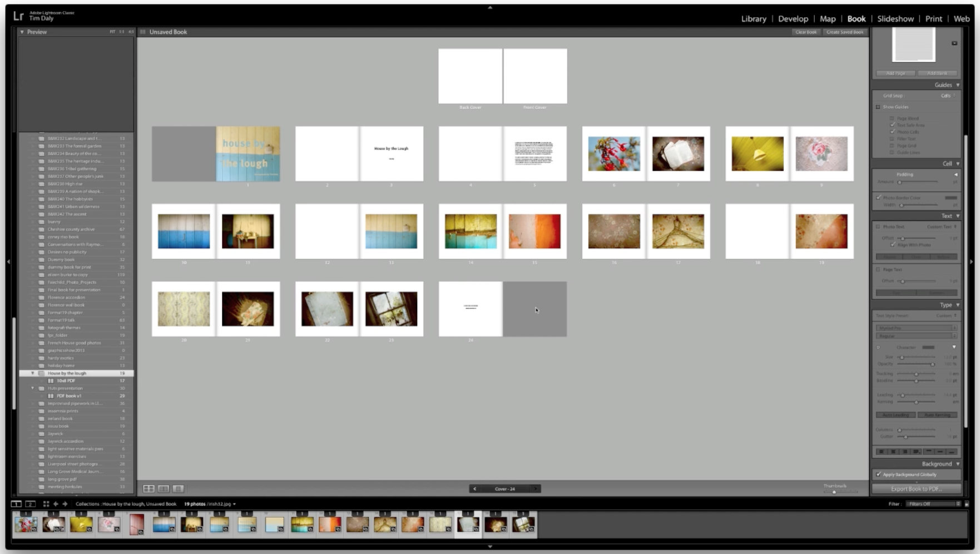Image resolution: width=980 pixels, height=554 pixels.
Task: Collapse the Guides panel
Action: coord(958,85)
